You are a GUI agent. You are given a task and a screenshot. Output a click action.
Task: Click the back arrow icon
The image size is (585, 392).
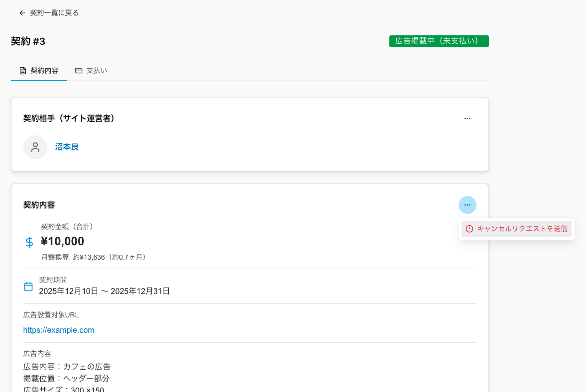coord(22,13)
